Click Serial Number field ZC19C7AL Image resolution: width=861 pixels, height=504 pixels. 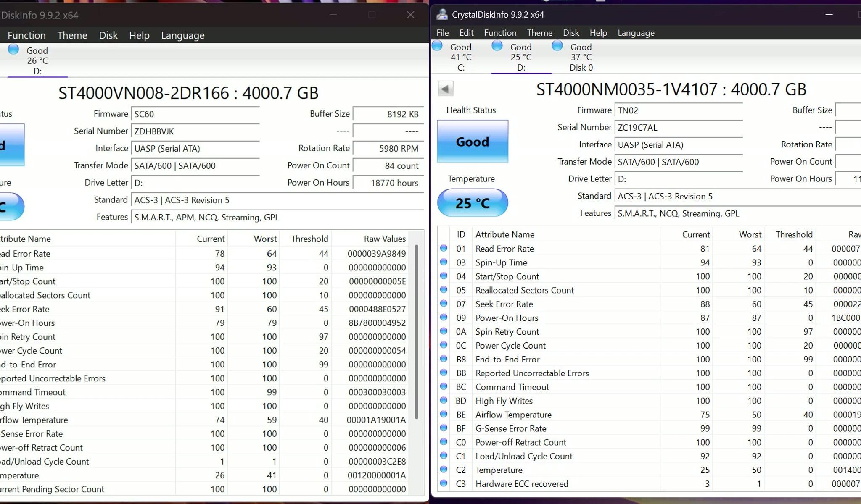679,128
